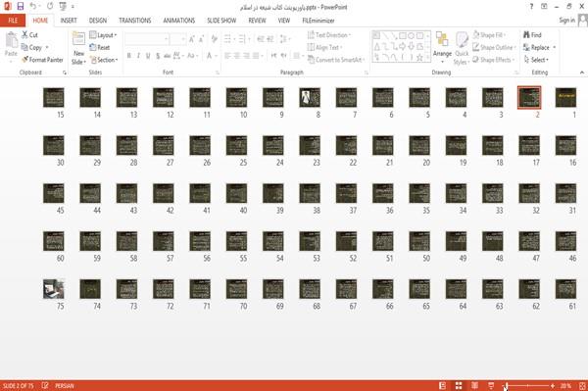Select slide thumbnail 75
The height and width of the screenshot is (391, 588).
pos(54,289)
